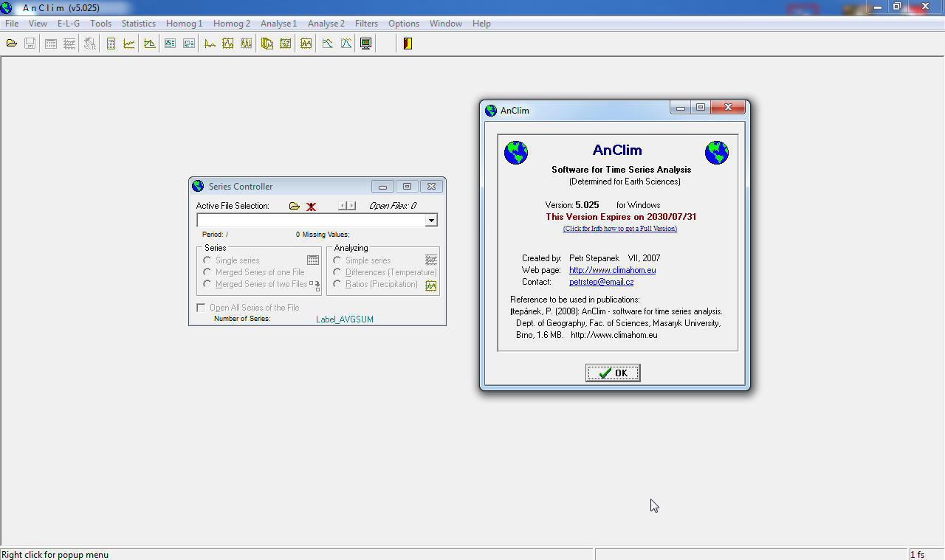The height and width of the screenshot is (560, 945).
Task: Click open-folder icon in Series Controller
Action: 295,206
